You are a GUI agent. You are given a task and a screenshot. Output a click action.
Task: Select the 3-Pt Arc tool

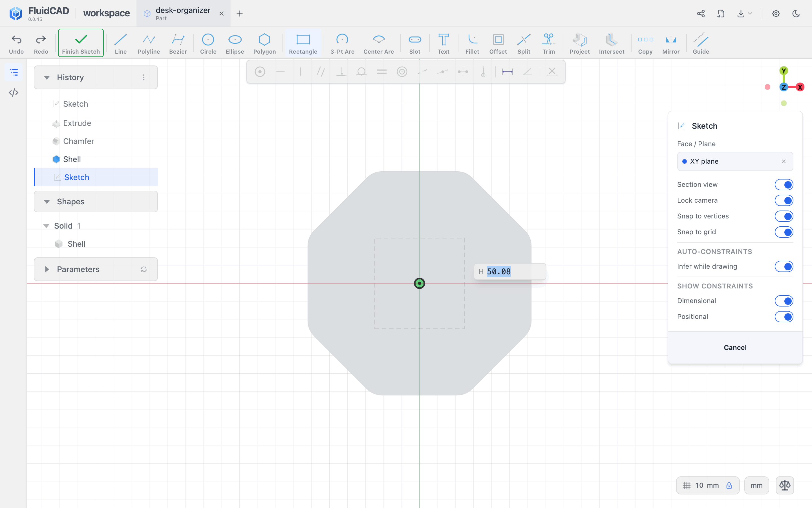click(x=342, y=43)
